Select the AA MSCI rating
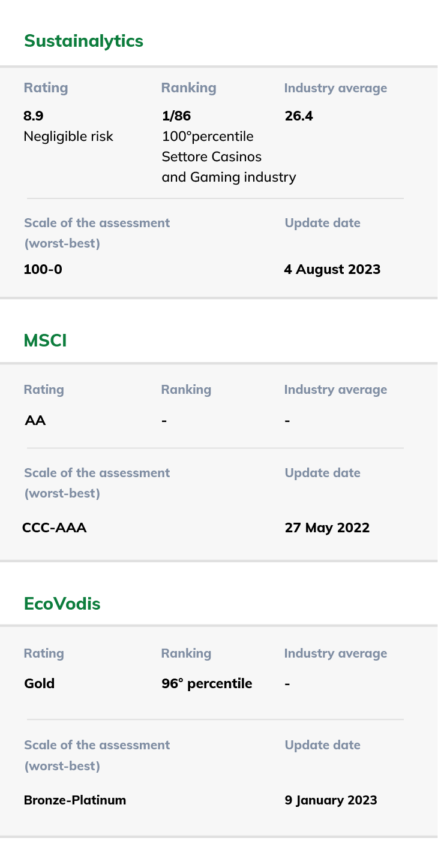Screen dimensions: 438x868 click(x=35, y=420)
